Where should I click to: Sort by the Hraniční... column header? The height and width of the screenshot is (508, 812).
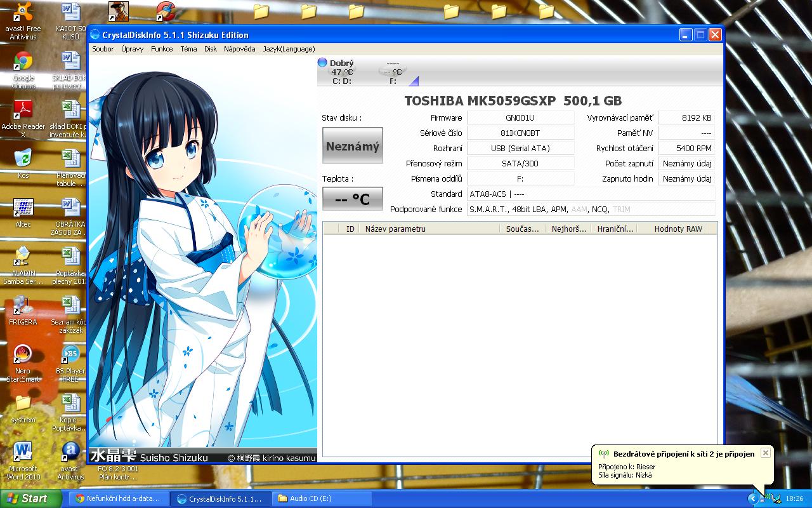click(614, 229)
